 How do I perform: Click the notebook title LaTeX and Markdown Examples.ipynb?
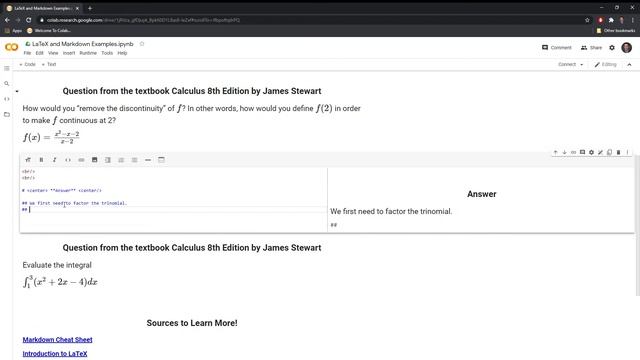(x=83, y=44)
